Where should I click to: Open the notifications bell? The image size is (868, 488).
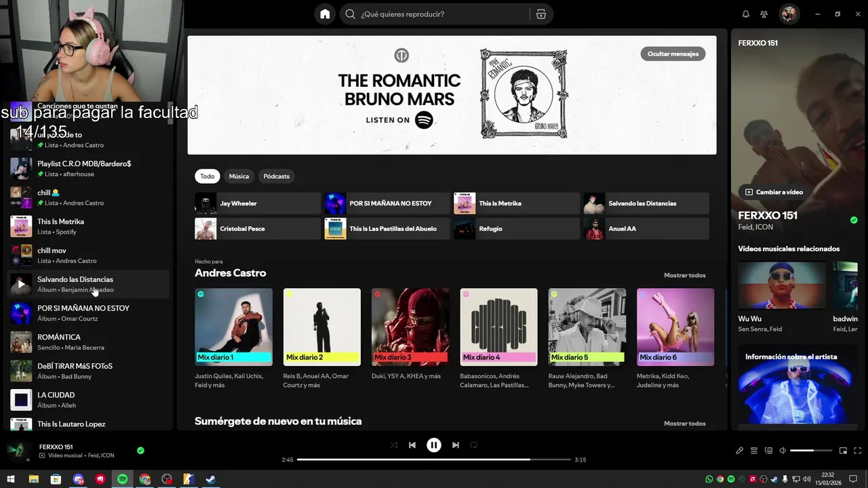click(x=746, y=14)
